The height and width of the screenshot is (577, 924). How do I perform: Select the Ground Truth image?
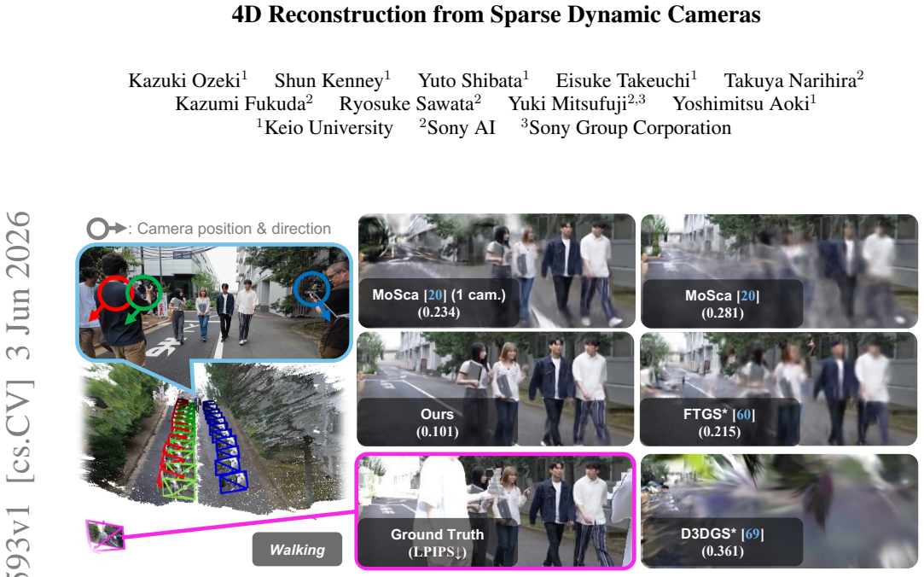495,511
